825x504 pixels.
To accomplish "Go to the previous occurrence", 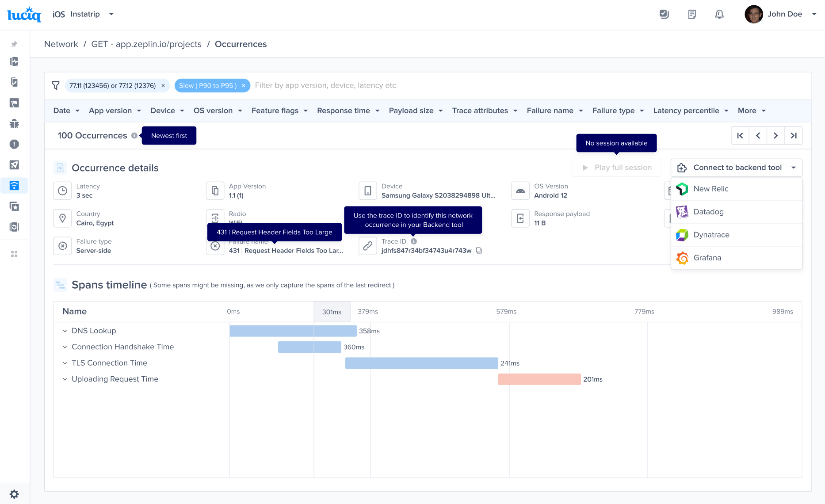I will point(758,136).
